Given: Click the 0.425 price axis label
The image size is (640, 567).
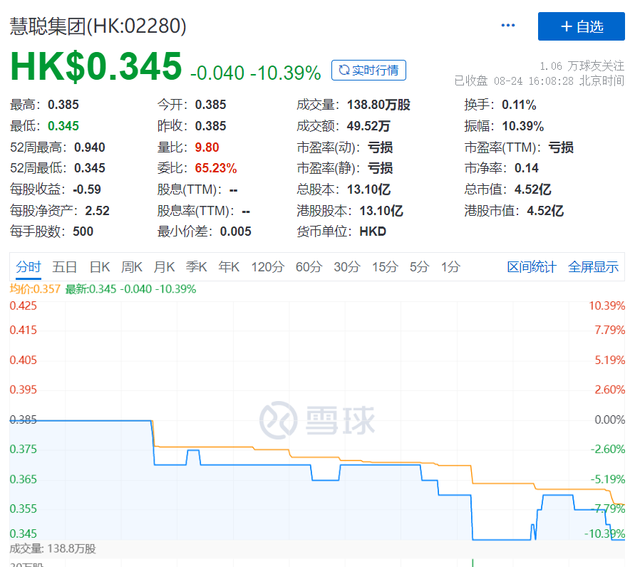Looking at the screenshot, I should click(x=23, y=306).
